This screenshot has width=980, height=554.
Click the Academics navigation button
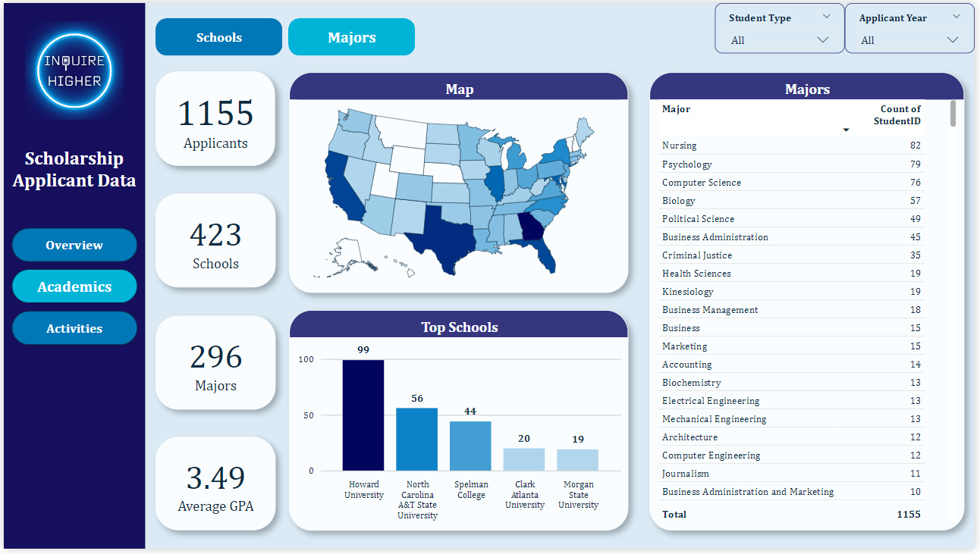(74, 286)
